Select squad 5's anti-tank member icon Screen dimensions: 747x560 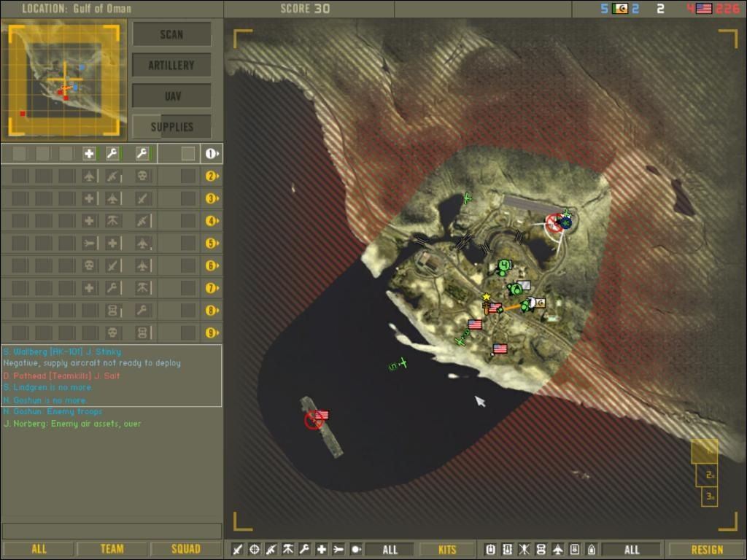tap(89, 243)
